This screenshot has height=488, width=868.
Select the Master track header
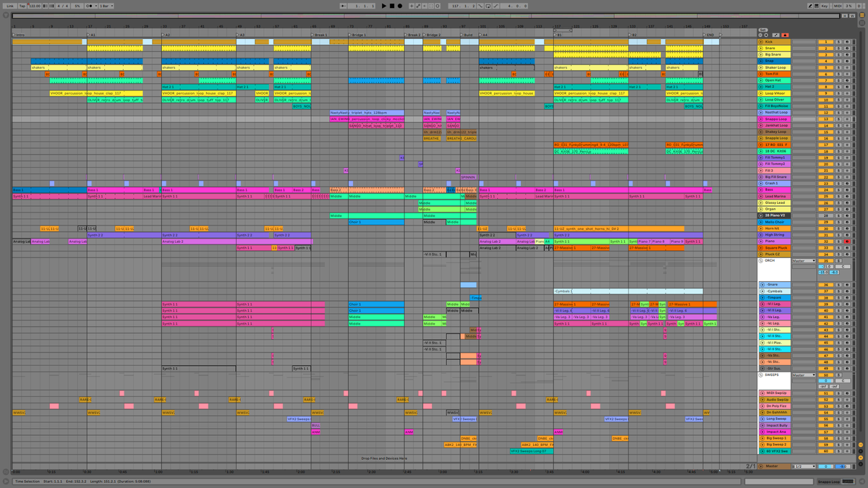point(774,466)
